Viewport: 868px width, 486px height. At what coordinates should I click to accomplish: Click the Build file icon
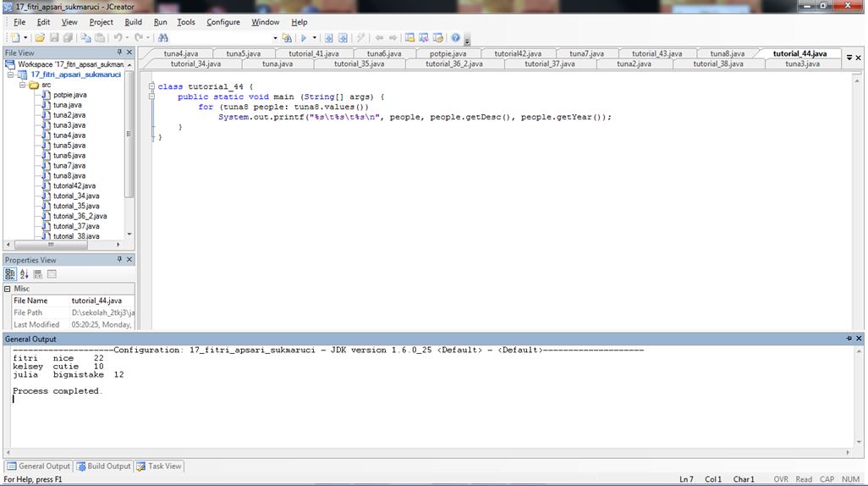(343, 38)
